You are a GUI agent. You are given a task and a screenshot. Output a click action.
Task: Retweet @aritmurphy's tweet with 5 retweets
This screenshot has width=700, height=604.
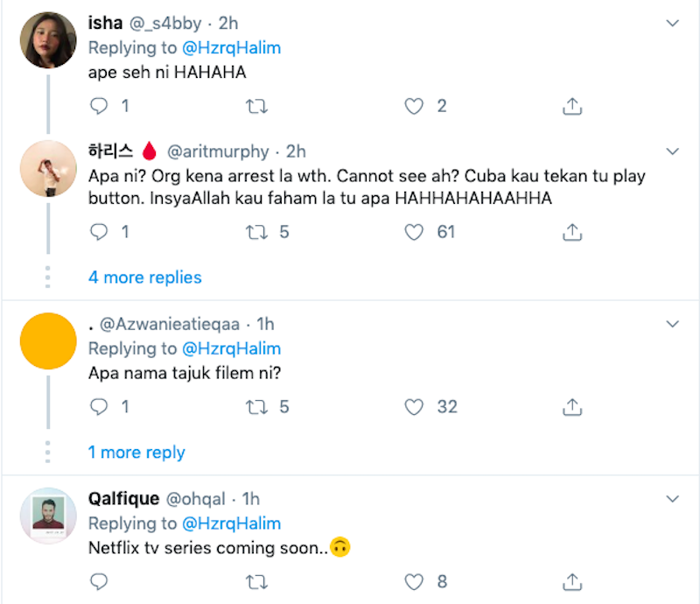pos(256,232)
